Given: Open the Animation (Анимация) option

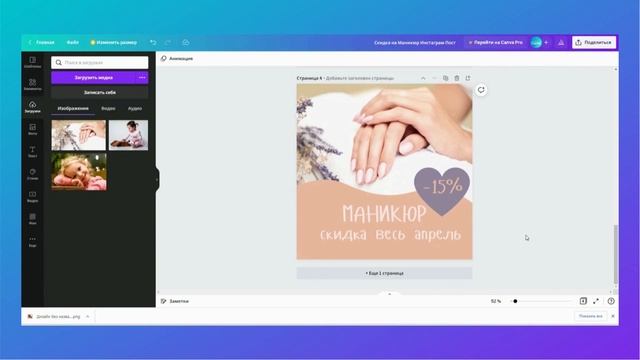Looking at the screenshot, I should tap(177, 58).
